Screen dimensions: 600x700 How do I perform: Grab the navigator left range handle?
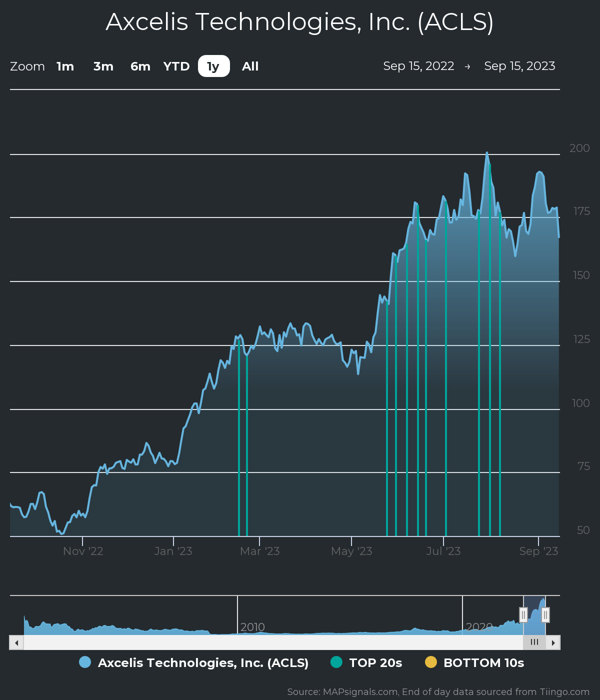[x=523, y=615]
